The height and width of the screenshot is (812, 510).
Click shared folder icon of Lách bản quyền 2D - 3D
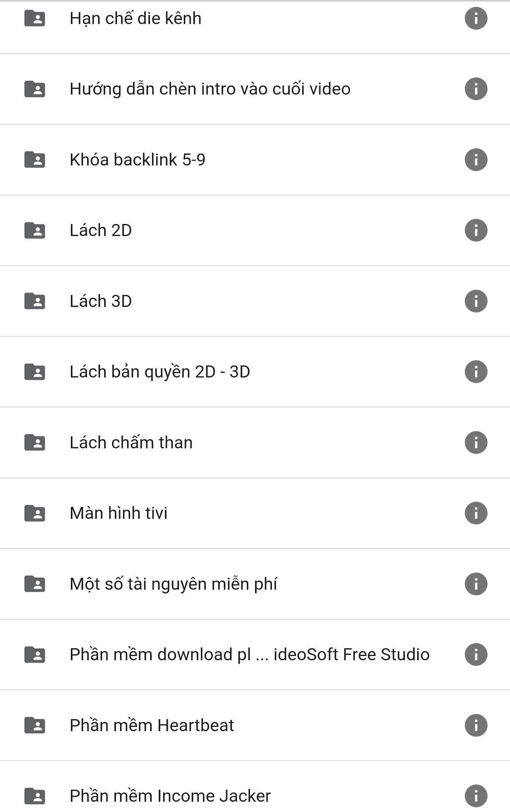35,372
